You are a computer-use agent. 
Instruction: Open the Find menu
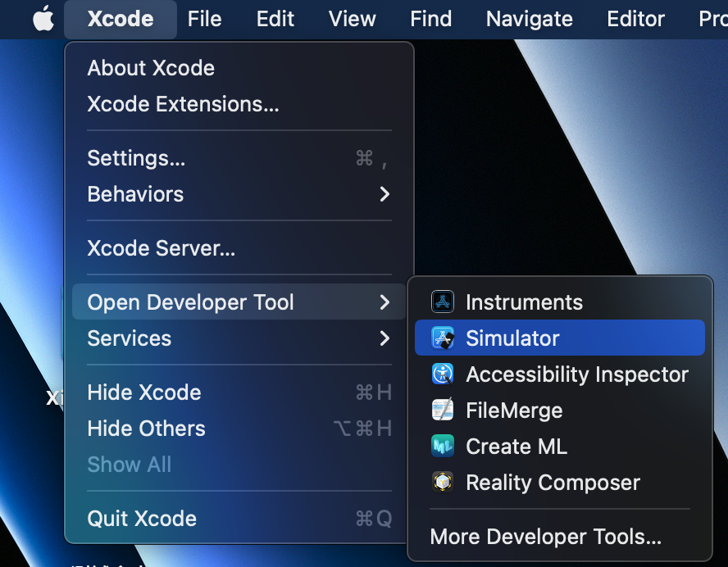431,19
